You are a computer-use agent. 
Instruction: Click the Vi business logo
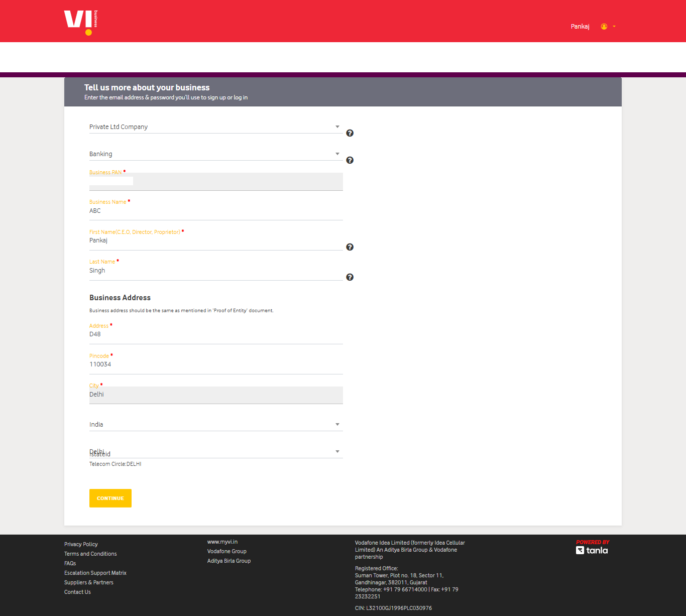[79, 21]
